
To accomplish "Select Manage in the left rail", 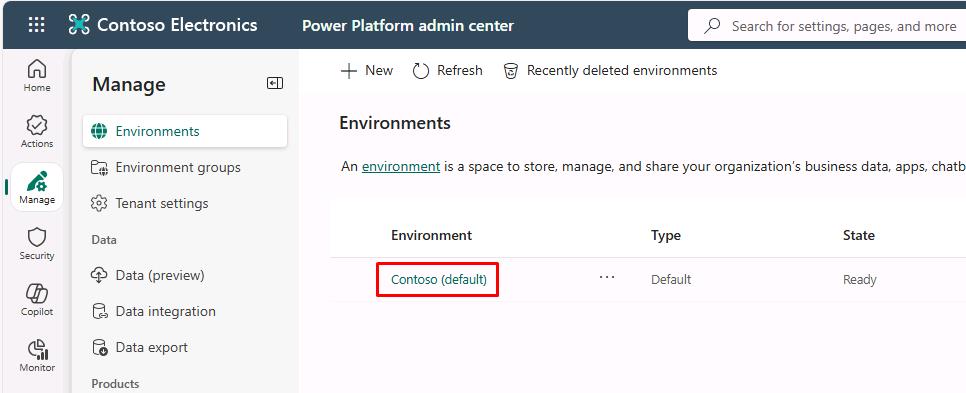I will tap(37, 188).
